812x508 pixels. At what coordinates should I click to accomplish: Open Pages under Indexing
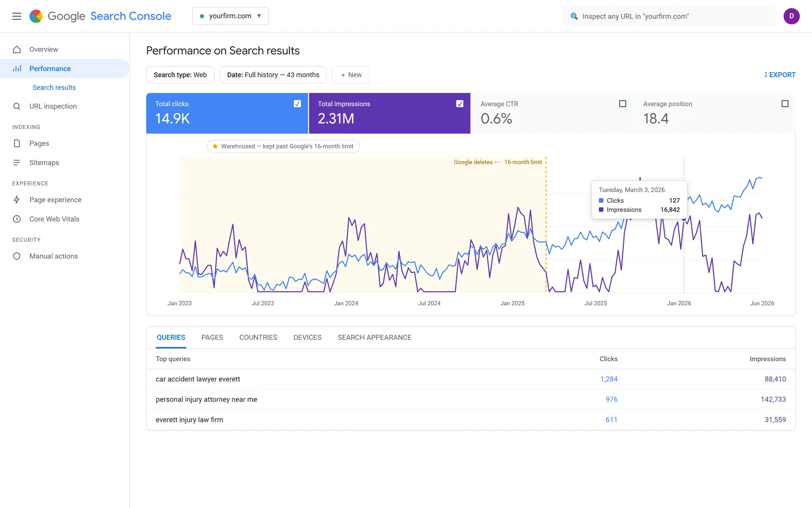tap(64, 143)
